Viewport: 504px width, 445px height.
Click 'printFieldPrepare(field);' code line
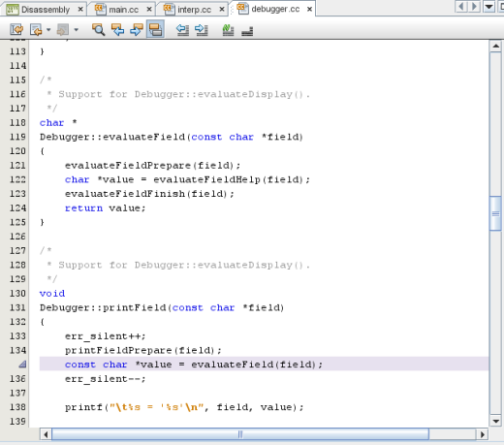point(143,350)
